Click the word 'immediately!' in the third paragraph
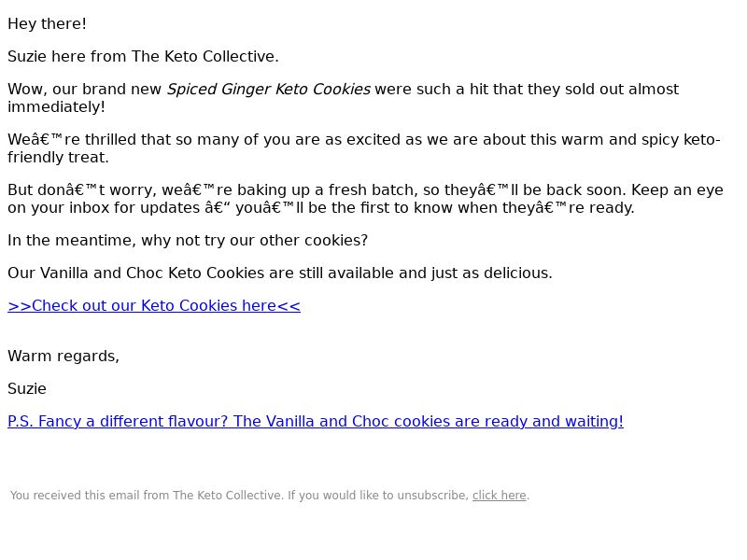The width and height of the screenshot is (747, 560). (56, 107)
